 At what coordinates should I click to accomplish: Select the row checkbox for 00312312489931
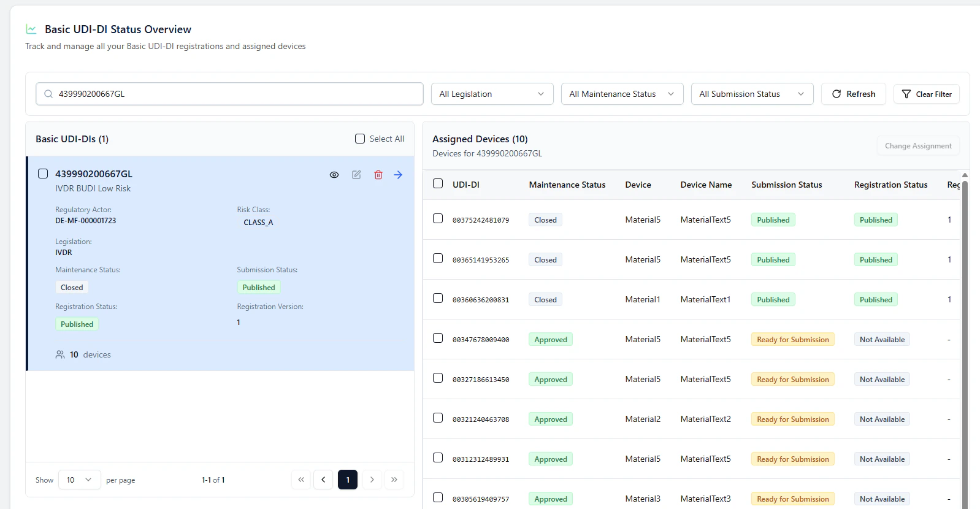(438, 457)
